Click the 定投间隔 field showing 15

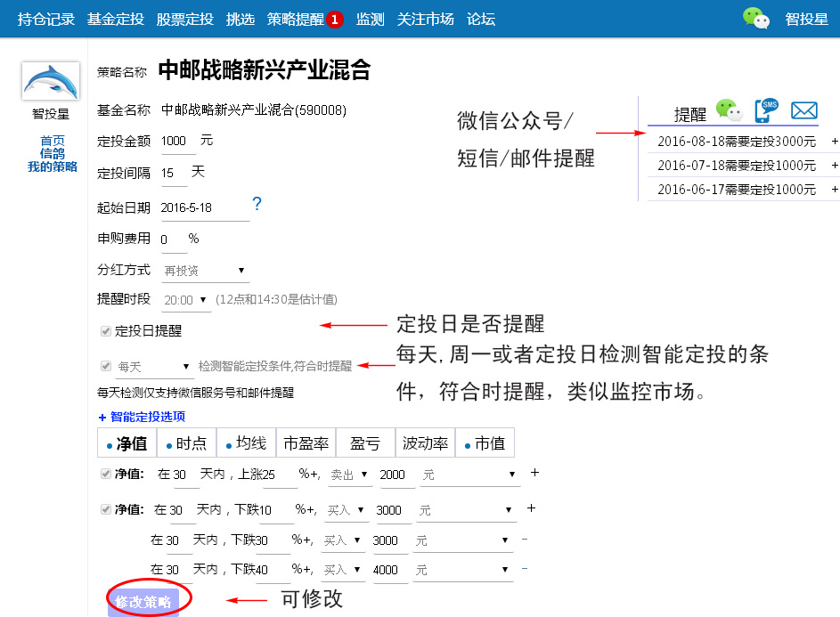point(174,174)
